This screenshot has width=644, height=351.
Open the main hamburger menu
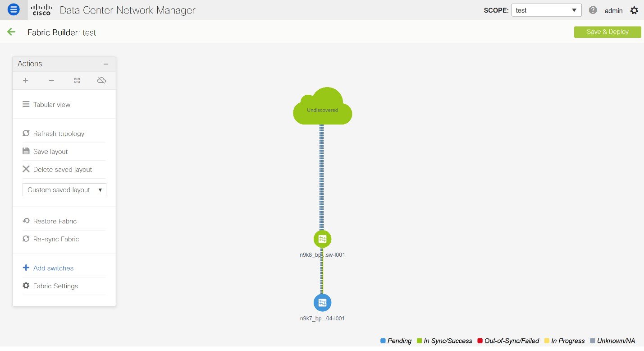click(x=14, y=9)
